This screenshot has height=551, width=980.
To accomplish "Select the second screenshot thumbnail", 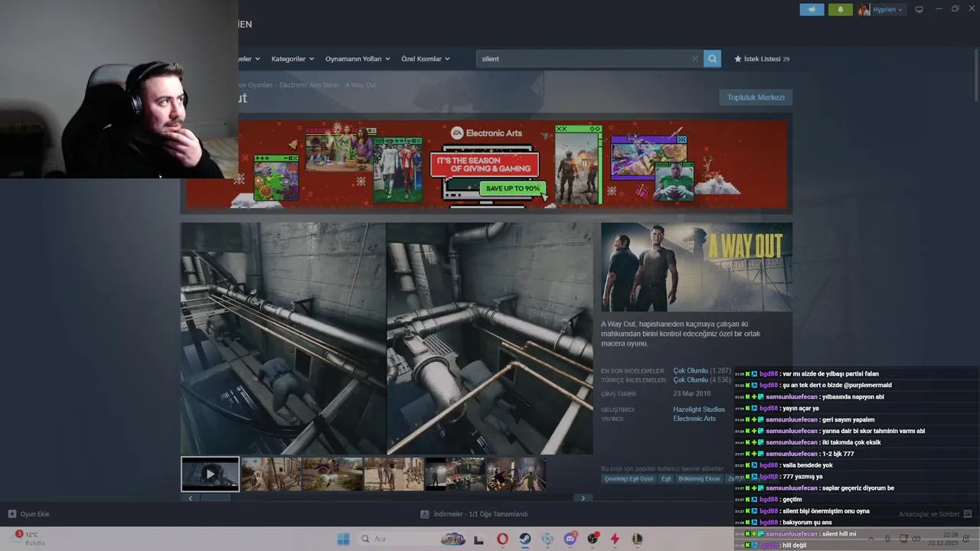I will coord(271,474).
